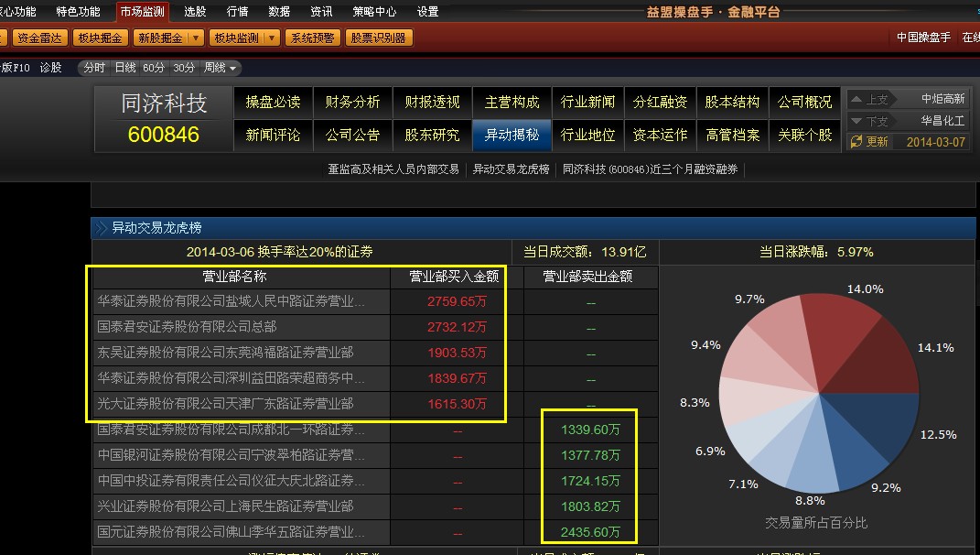Open the 选股 menu
The height and width of the screenshot is (555, 980).
pyautogui.click(x=195, y=11)
